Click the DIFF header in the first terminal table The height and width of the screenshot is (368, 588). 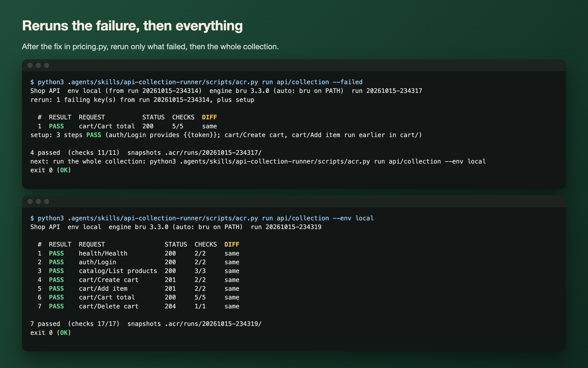[209, 117]
